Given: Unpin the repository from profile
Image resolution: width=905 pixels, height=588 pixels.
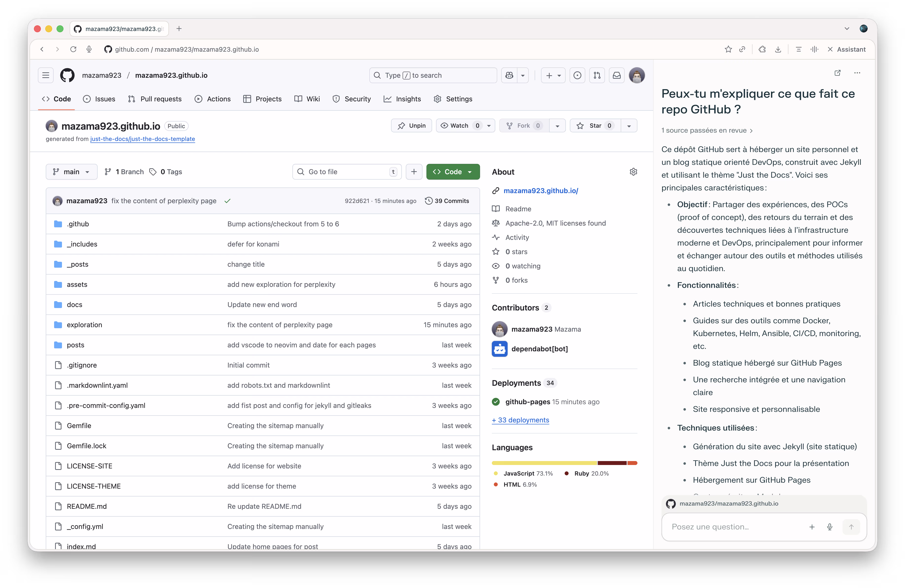Looking at the screenshot, I should tap(411, 126).
